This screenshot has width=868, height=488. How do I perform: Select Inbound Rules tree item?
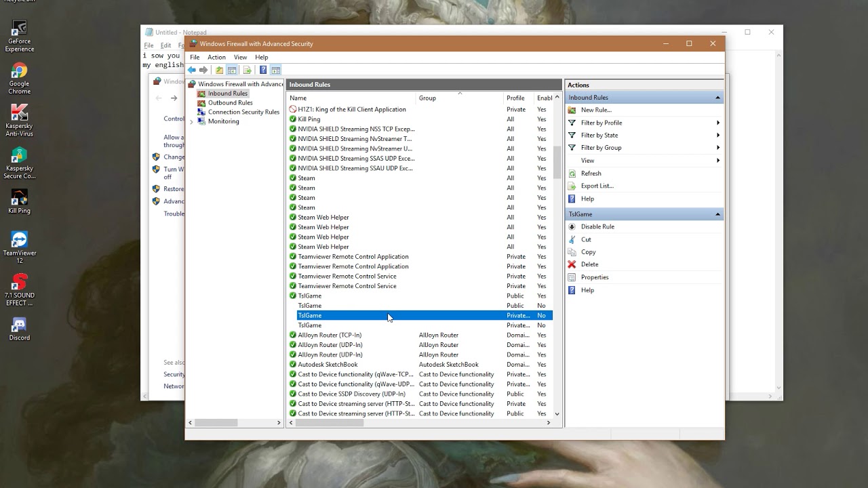point(227,94)
